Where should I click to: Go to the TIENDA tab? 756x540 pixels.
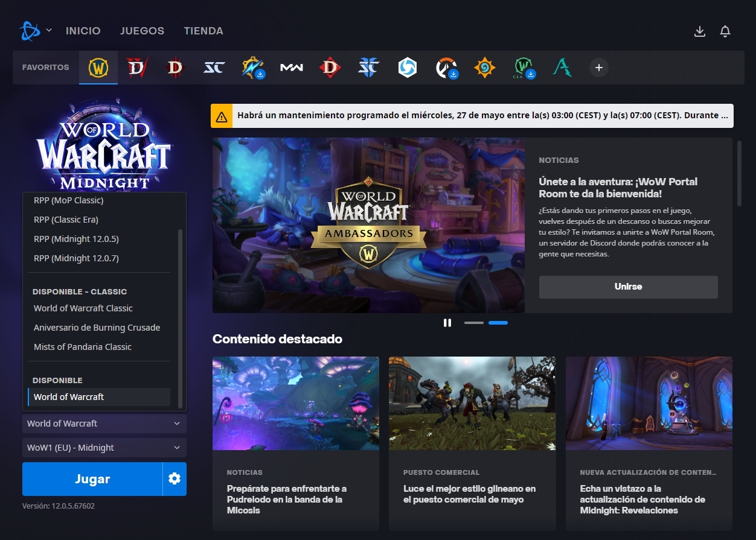pos(203,31)
